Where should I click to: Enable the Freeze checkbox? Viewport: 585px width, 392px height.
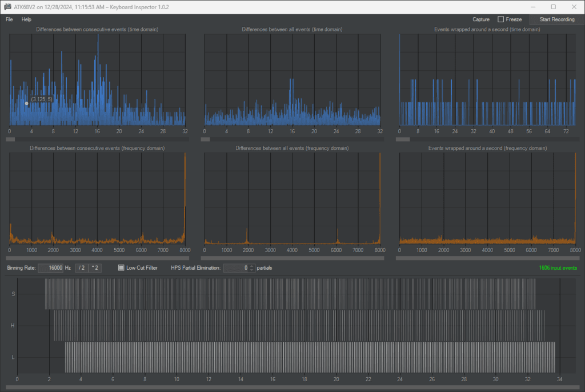pos(500,19)
